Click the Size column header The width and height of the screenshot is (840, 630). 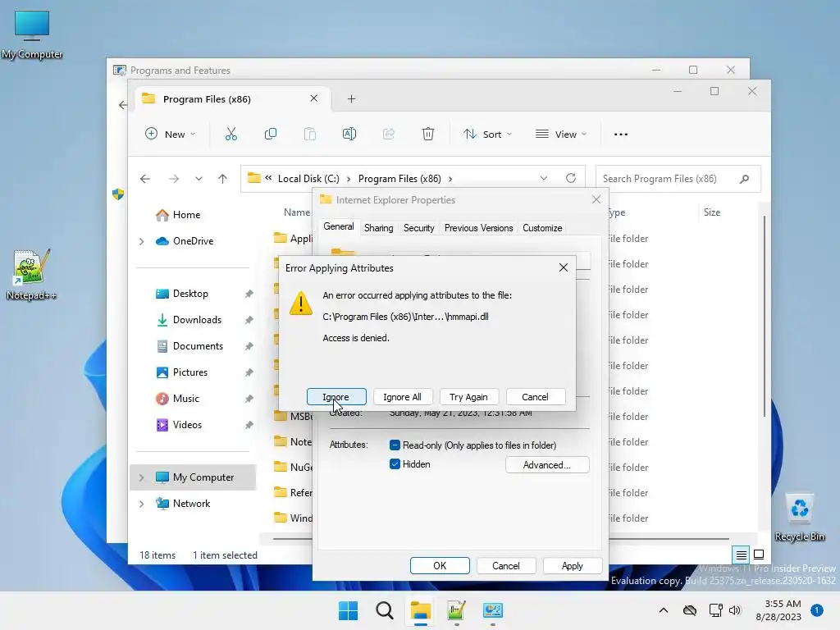coord(712,212)
